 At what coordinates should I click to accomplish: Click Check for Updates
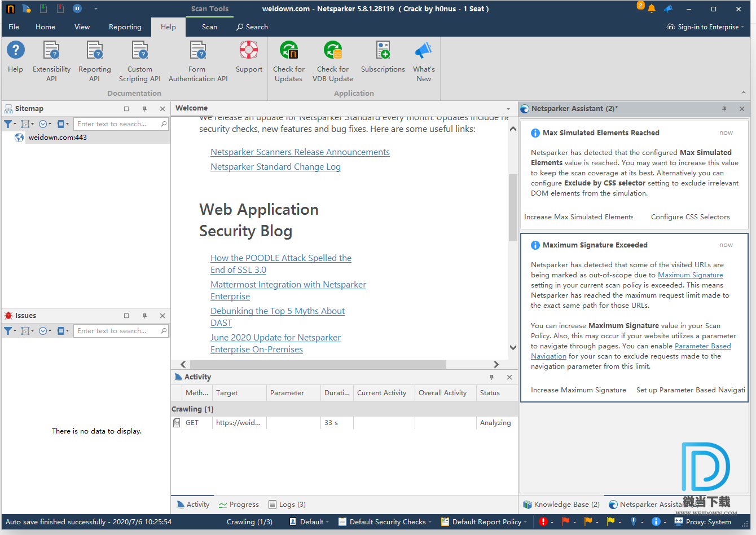(x=289, y=62)
